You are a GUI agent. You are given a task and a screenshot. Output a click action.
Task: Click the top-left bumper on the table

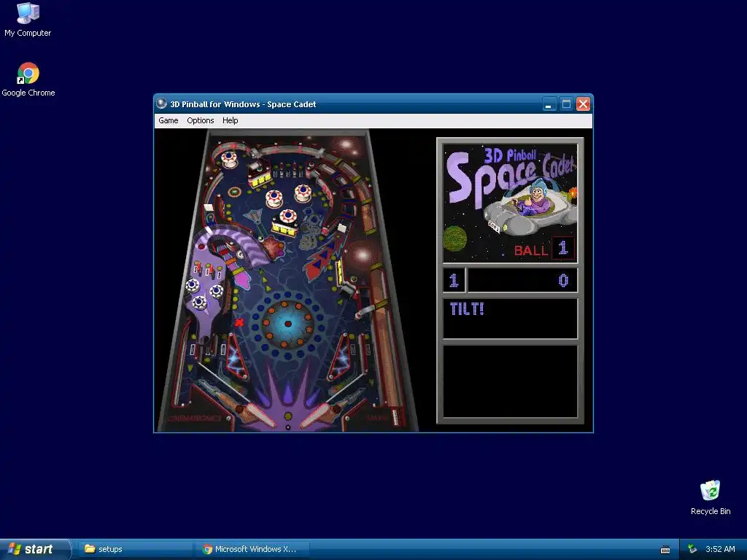coord(229,158)
